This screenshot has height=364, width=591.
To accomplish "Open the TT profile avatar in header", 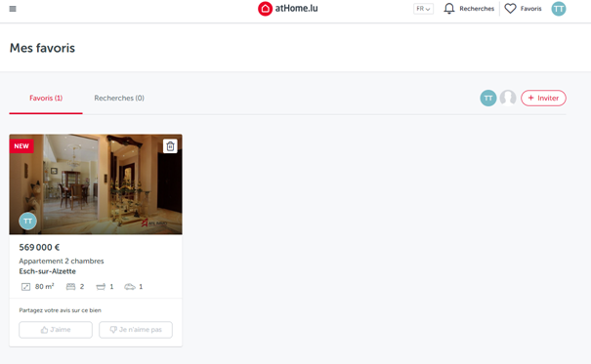I will pos(558,9).
